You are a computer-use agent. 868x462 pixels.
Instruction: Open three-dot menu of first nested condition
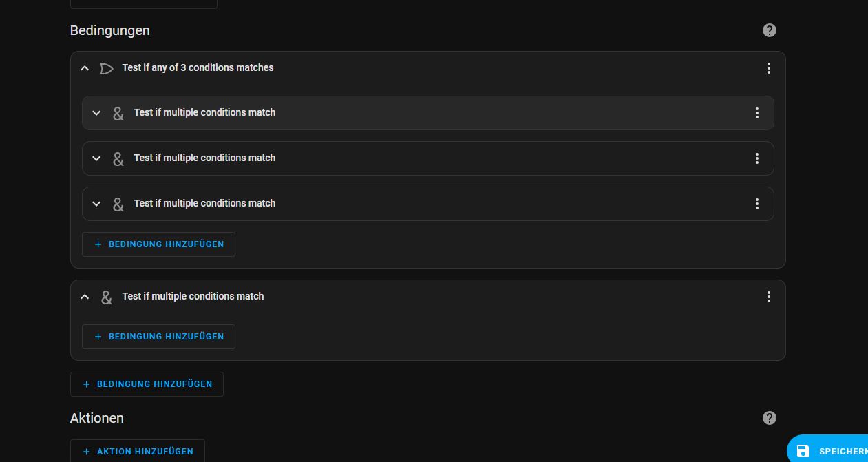[x=757, y=113]
